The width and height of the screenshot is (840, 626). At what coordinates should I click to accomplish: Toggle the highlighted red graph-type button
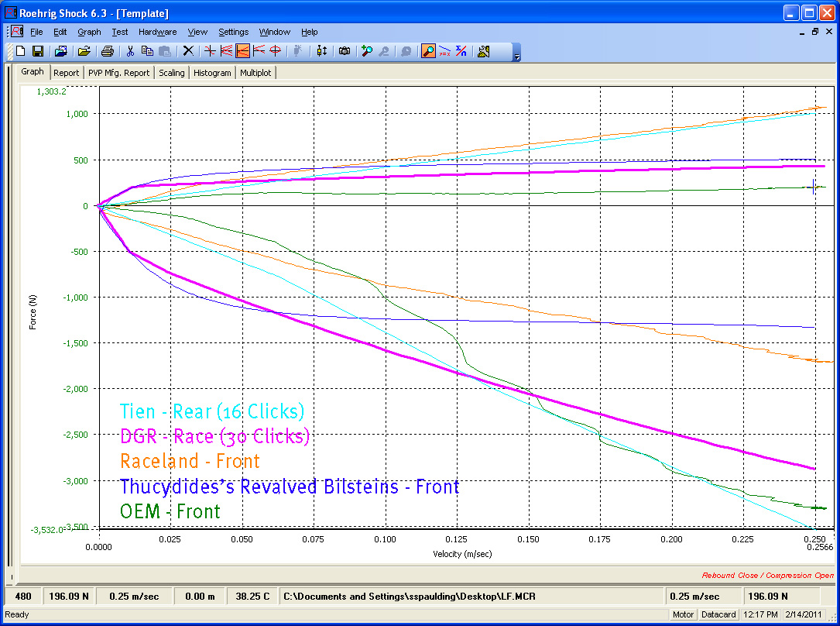pyautogui.click(x=242, y=51)
